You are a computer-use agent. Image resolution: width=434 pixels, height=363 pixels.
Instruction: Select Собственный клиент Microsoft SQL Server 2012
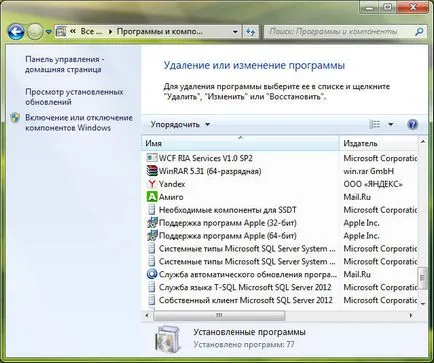[x=246, y=300]
